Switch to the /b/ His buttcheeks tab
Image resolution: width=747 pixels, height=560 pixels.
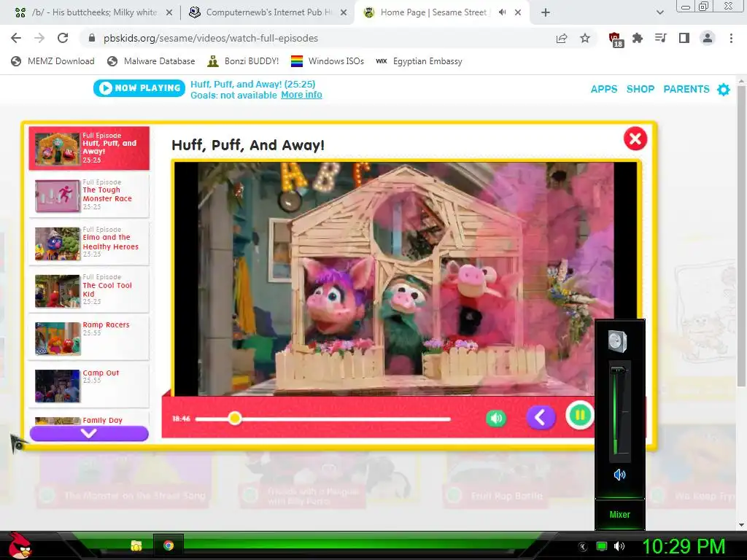click(94, 12)
